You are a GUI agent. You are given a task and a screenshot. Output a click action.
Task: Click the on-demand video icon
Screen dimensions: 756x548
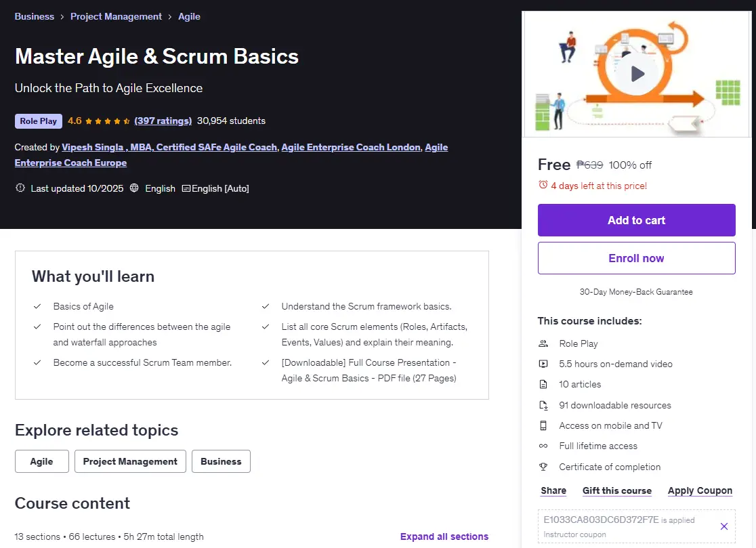(543, 364)
